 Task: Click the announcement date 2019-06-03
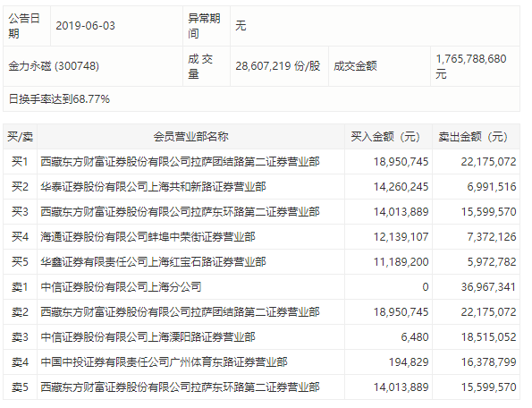point(85,26)
